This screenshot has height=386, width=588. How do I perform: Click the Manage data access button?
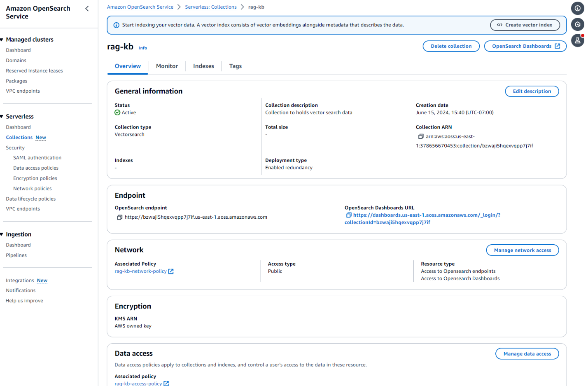coord(527,354)
